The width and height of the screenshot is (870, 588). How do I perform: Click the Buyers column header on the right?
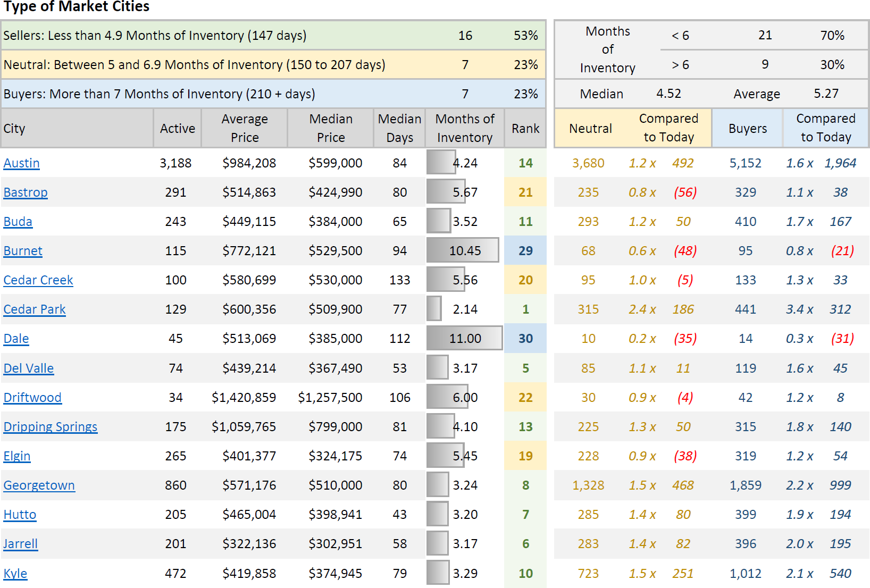[747, 128]
